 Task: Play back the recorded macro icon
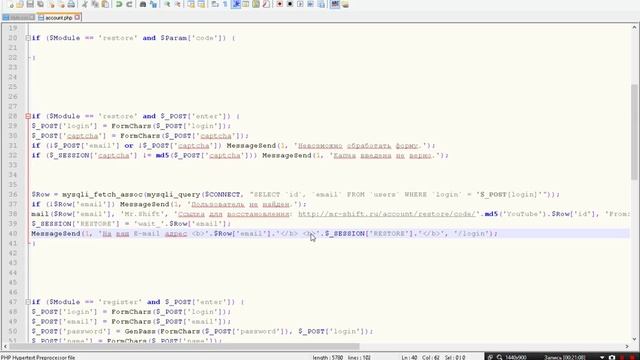point(300,4)
